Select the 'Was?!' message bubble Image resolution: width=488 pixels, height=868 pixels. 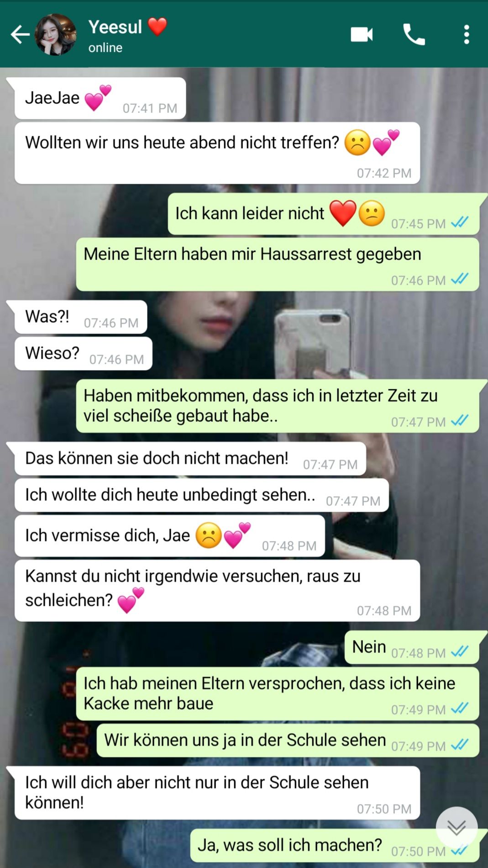[81, 317]
